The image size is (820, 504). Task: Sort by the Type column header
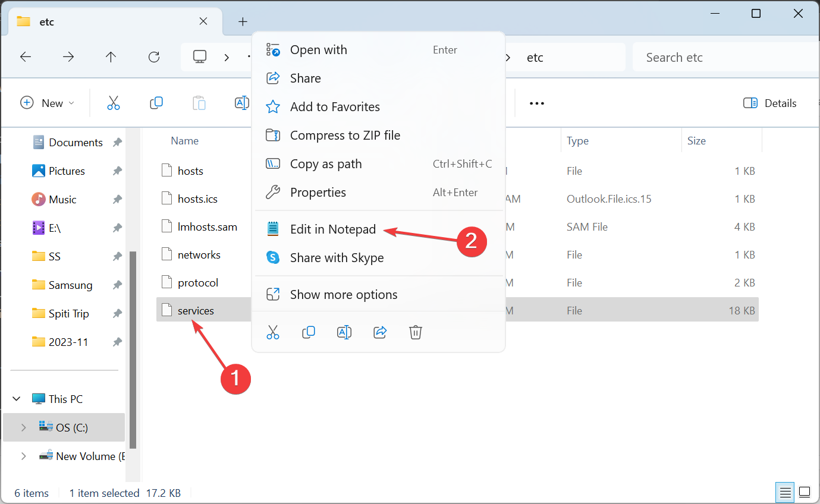577,141
